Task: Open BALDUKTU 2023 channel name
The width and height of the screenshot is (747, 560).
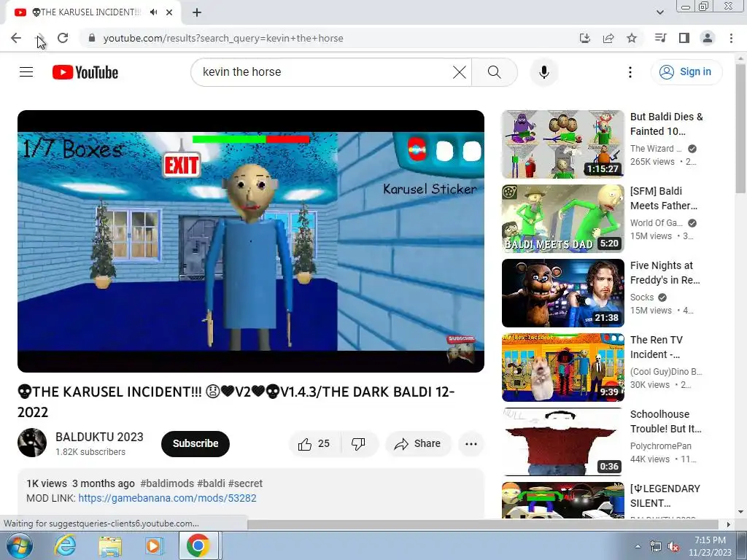Action: click(x=99, y=437)
